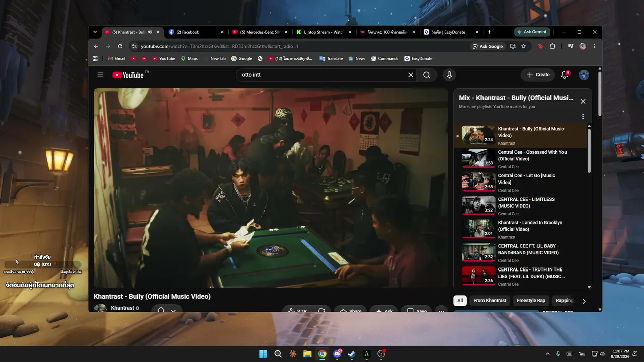Show more filter chips with the right arrow

coord(584,301)
